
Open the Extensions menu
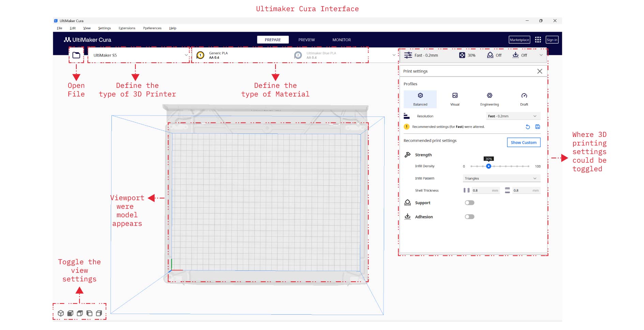(x=127, y=28)
